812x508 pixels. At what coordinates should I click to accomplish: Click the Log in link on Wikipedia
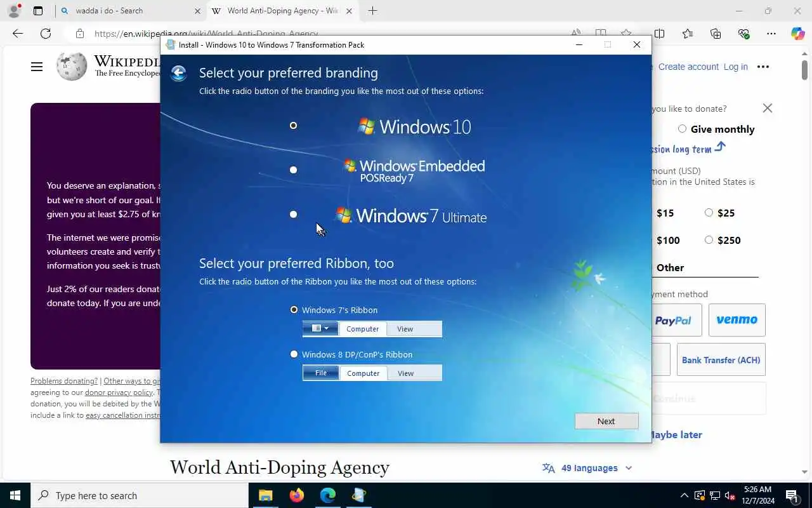(736, 67)
